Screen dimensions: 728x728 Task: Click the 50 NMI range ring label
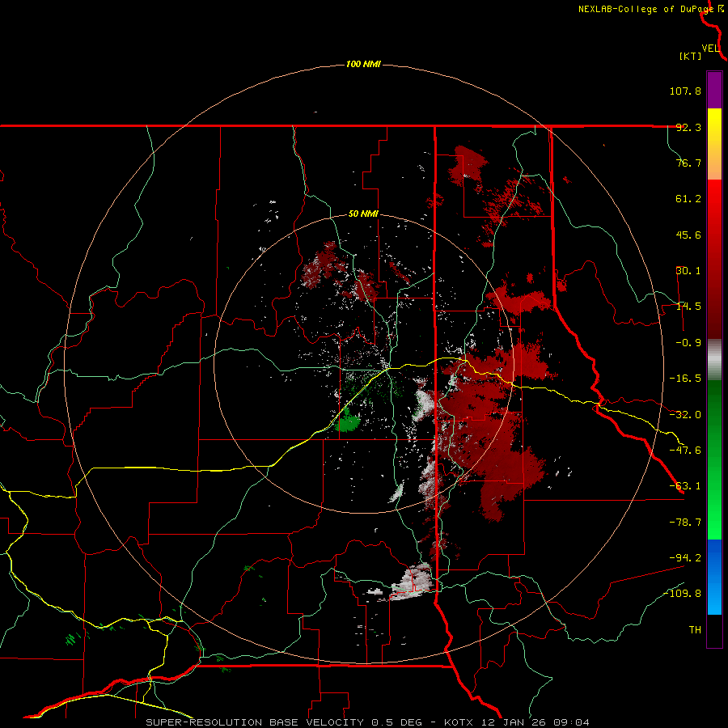coord(363,214)
